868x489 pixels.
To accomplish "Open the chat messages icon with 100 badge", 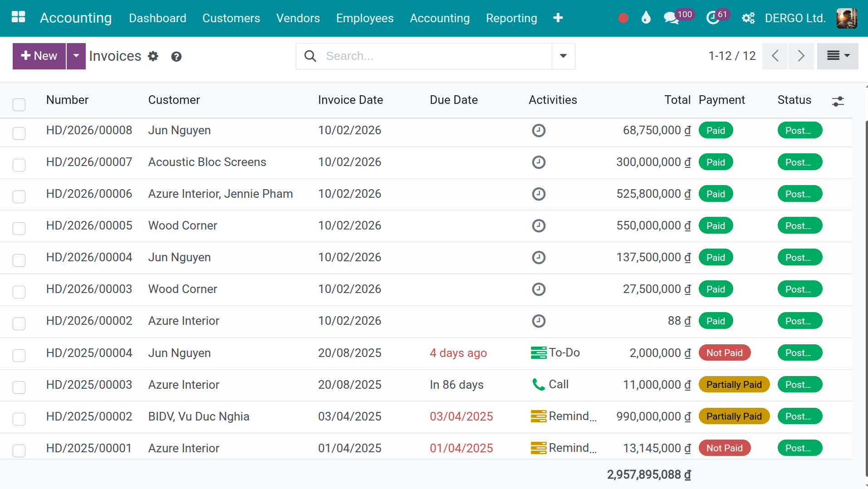I will pyautogui.click(x=671, y=18).
